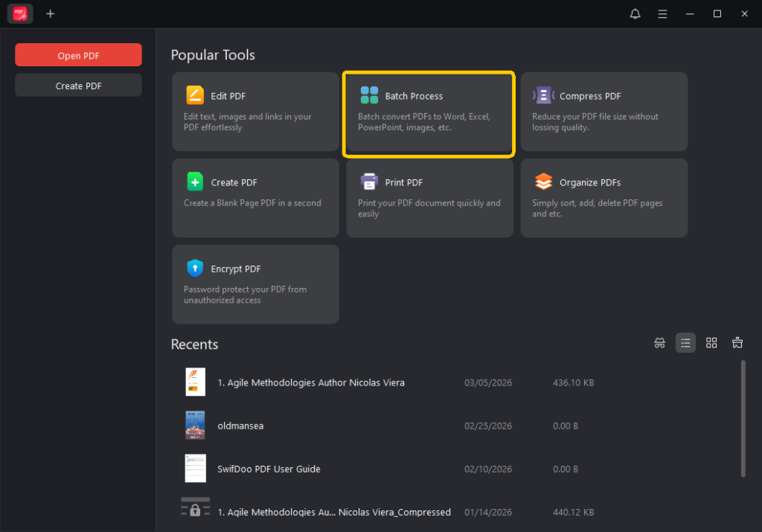Open the hamburger main menu
762x532 pixels.
click(662, 13)
